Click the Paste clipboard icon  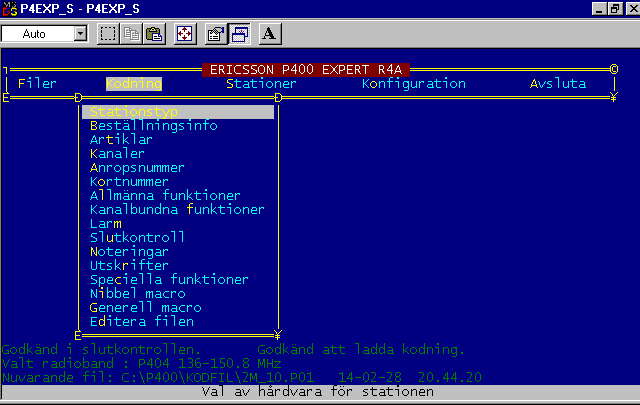pyautogui.click(x=154, y=34)
